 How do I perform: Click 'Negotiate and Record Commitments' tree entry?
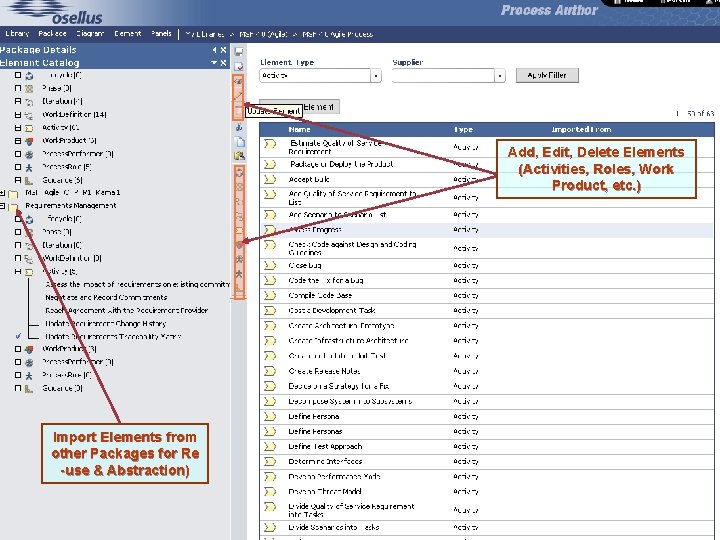tap(106, 298)
